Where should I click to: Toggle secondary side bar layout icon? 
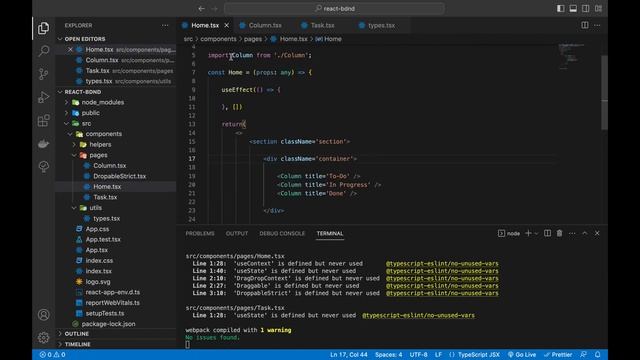click(x=586, y=8)
